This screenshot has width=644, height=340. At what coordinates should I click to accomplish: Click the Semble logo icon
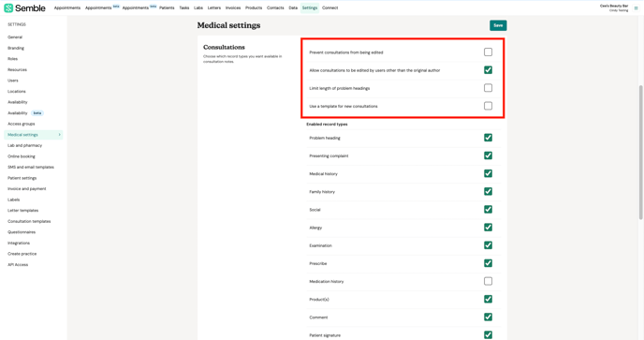pyautogui.click(x=8, y=7)
